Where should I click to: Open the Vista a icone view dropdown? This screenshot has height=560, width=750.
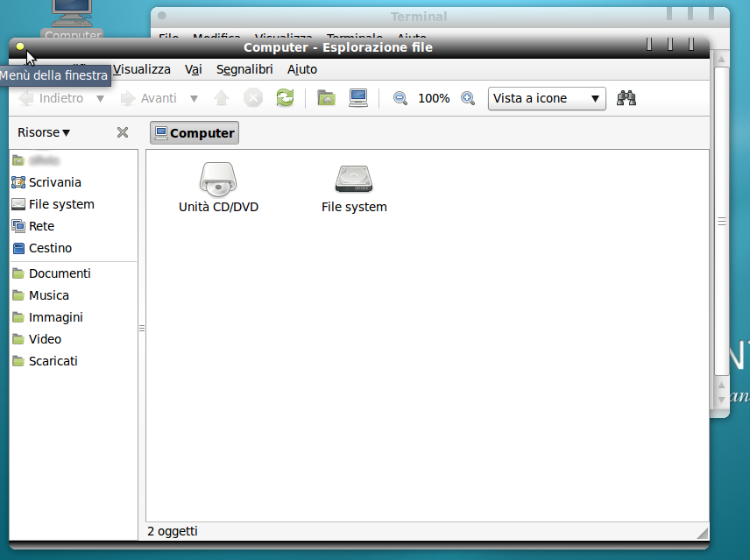pos(547,98)
